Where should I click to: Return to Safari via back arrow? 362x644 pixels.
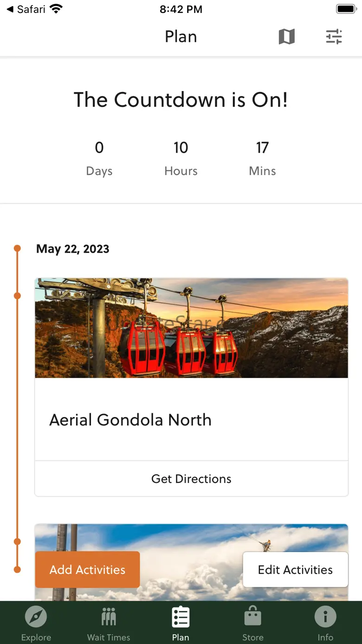pos(26,9)
